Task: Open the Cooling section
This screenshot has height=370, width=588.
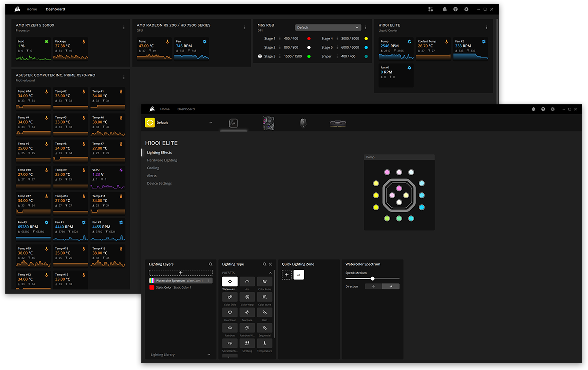Action: pyautogui.click(x=153, y=168)
